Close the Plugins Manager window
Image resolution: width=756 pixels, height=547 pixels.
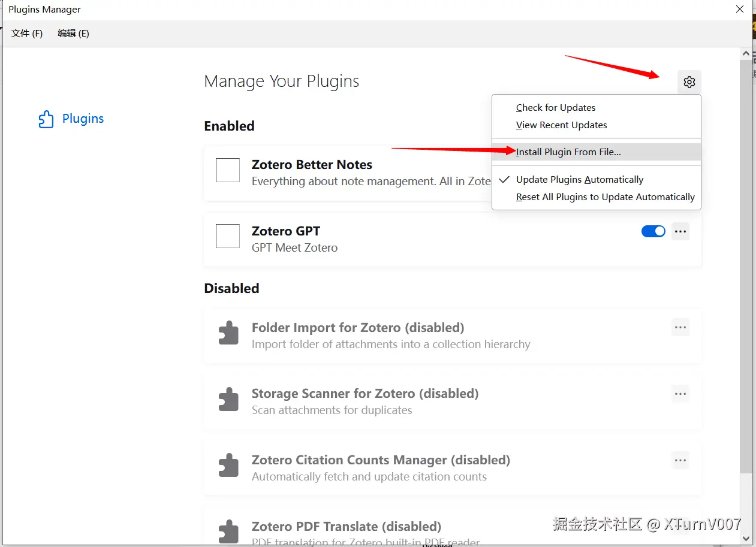(740, 10)
